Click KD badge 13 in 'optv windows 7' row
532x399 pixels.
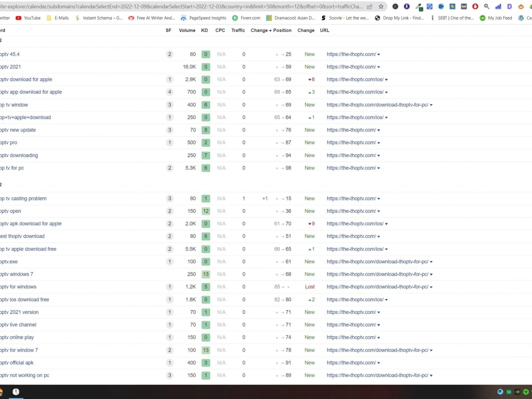pos(205,274)
